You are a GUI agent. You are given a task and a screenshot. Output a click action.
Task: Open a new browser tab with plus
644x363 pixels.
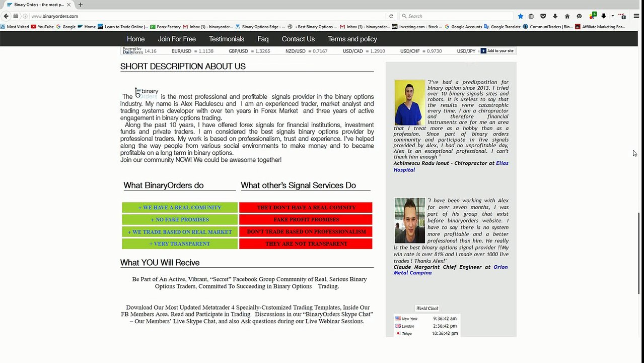80,5
